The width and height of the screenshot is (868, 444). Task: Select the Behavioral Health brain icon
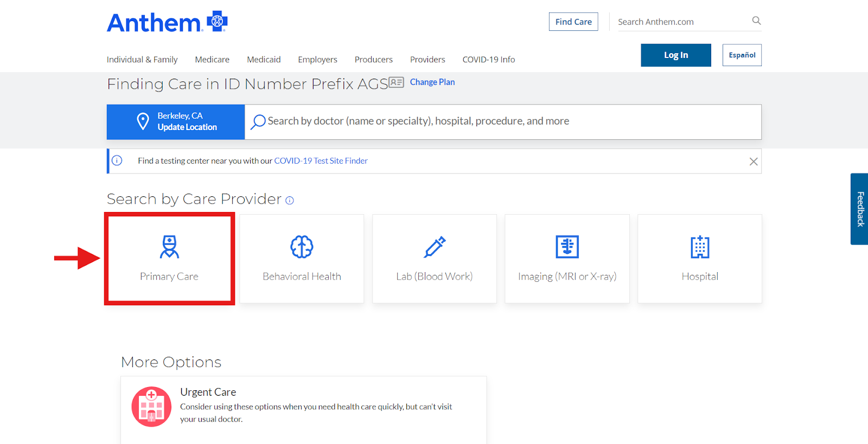pos(302,247)
